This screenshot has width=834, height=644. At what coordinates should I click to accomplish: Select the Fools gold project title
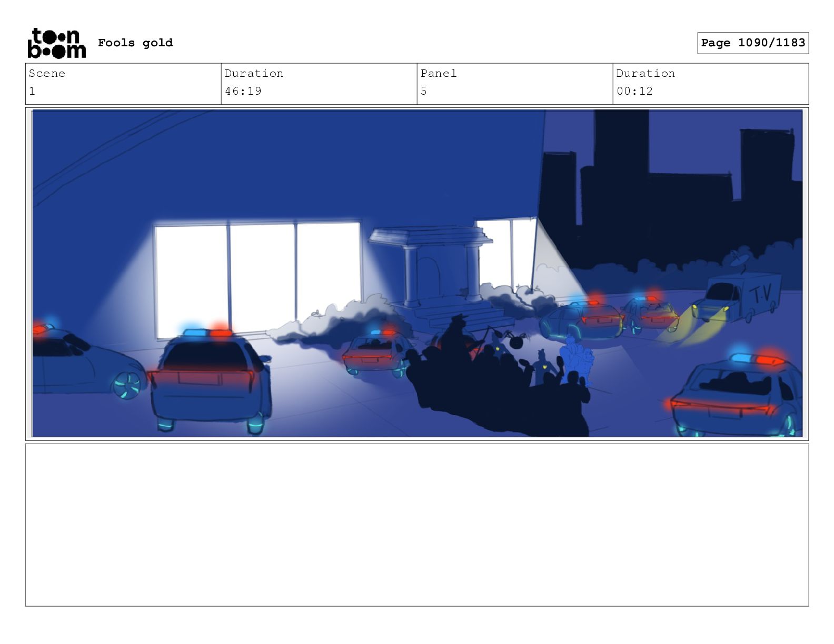point(135,43)
